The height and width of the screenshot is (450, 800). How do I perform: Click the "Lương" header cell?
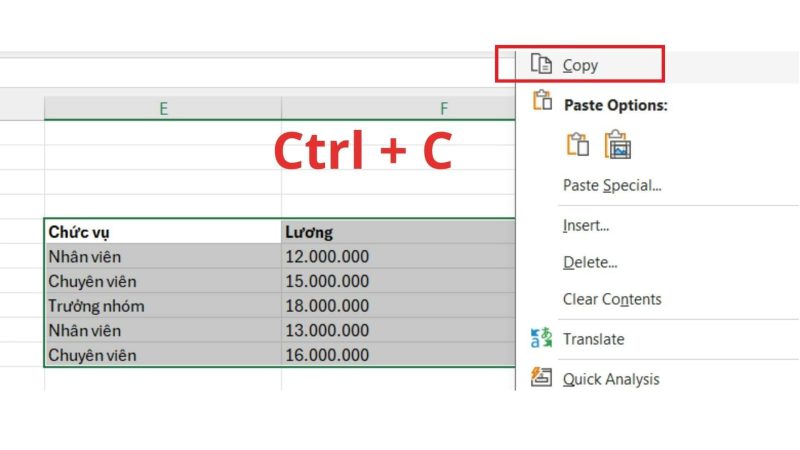[398, 232]
